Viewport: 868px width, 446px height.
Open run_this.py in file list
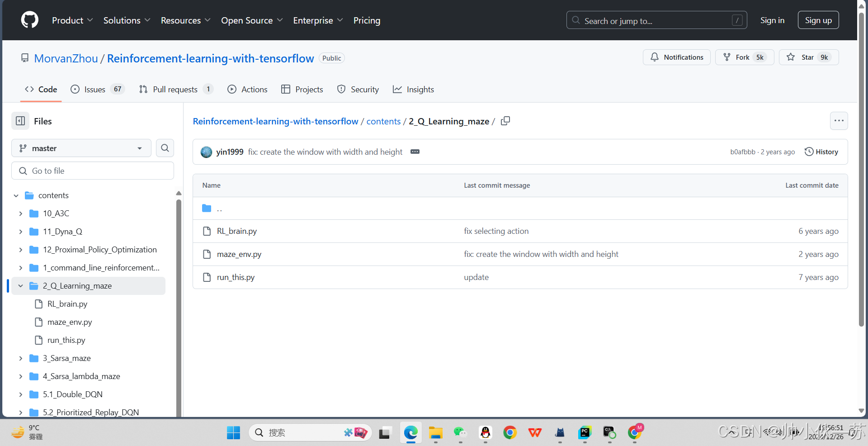point(236,277)
